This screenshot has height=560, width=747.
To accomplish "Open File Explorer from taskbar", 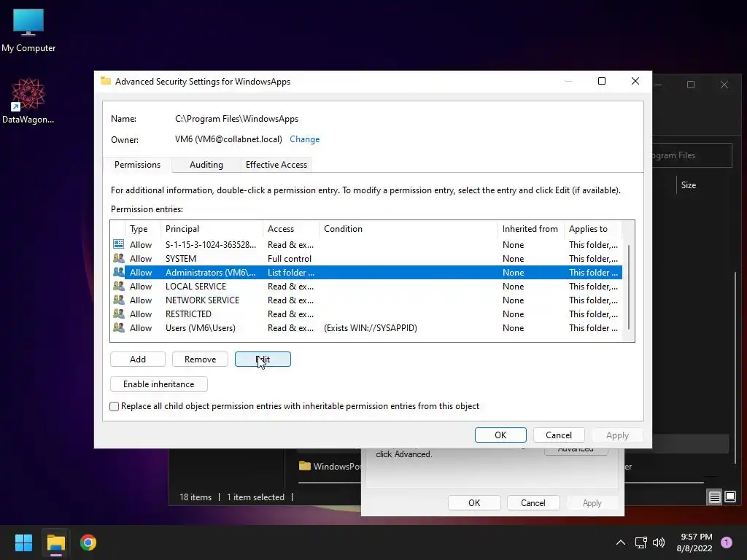I will coord(55,542).
